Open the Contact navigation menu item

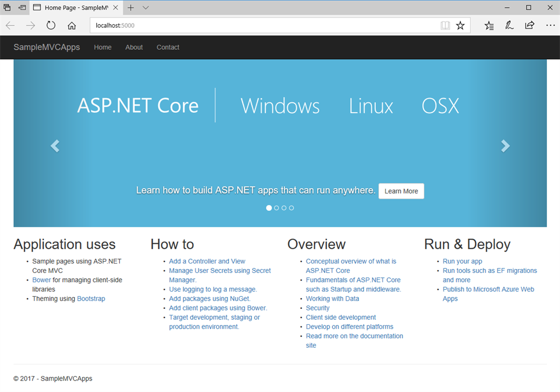168,47
